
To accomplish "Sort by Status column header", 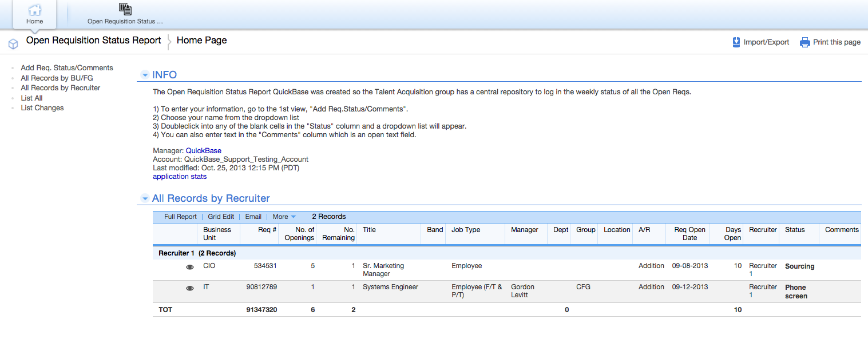I will (x=795, y=230).
